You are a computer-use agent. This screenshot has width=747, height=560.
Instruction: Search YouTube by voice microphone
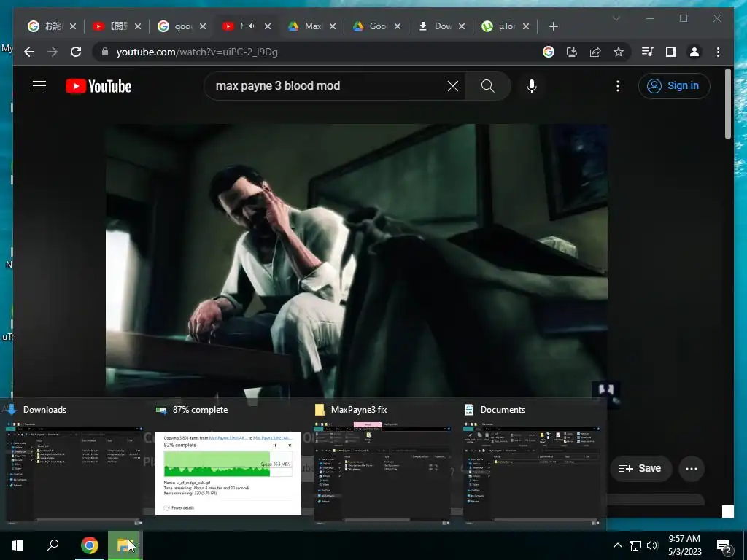point(532,86)
